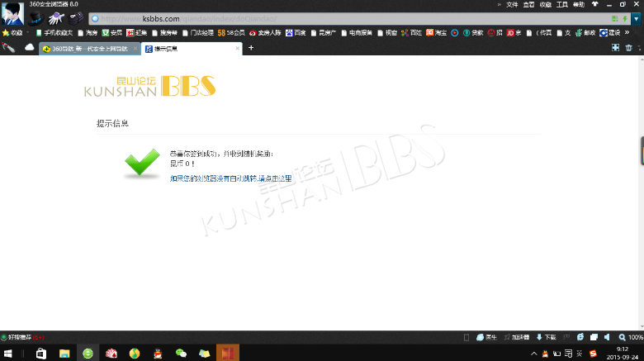644x361 pixels.
Task: Click the link for browsers that did not redirect
Action: coord(231,178)
